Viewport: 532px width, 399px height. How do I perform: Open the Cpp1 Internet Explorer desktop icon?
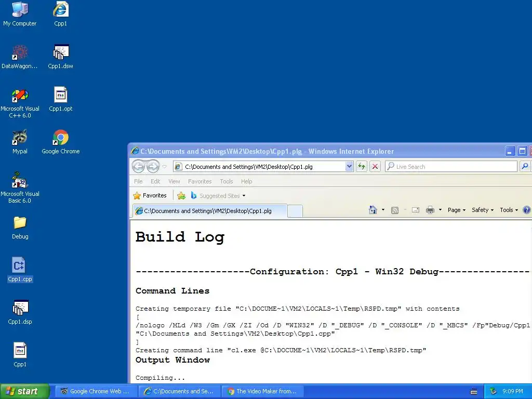coord(61,14)
